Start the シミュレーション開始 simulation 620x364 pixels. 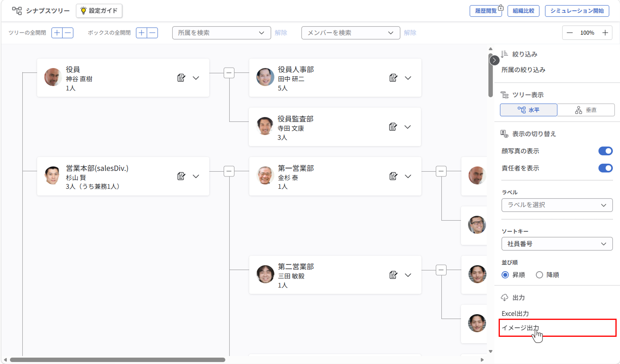pyautogui.click(x=577, y=11)
